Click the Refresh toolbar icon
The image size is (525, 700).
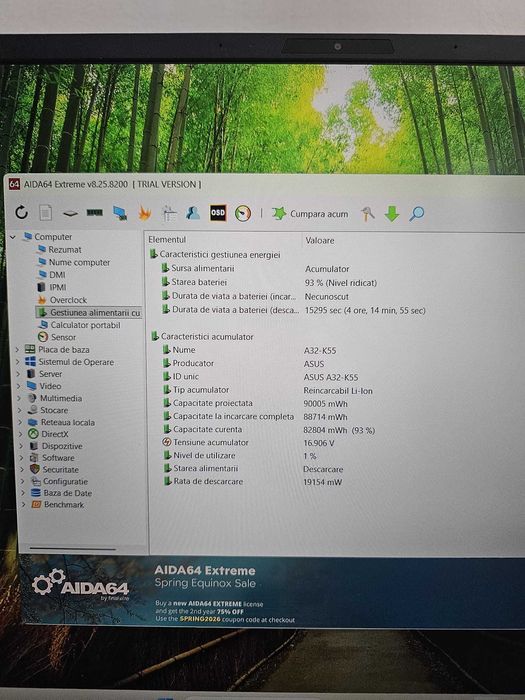pyautogui.click(x=21, y=212)
